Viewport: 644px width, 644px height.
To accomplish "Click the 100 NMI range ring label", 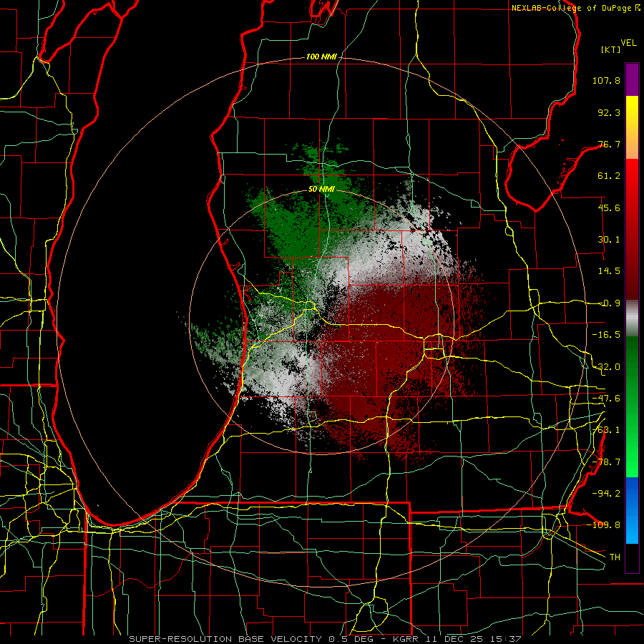I will (321, 57).
